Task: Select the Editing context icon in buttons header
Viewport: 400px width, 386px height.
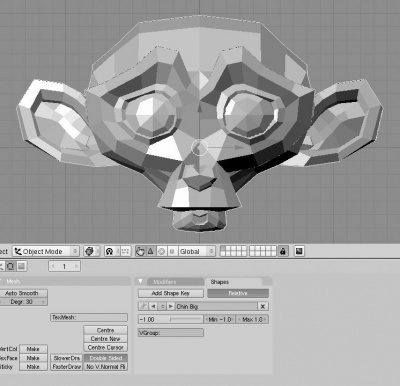Action: (11, 266)
